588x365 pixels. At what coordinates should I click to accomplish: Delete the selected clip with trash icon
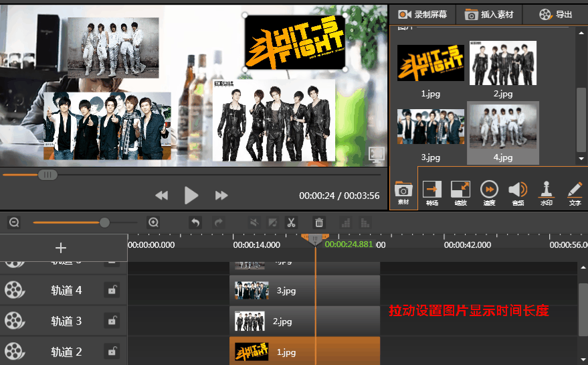(x=319, y=222)
